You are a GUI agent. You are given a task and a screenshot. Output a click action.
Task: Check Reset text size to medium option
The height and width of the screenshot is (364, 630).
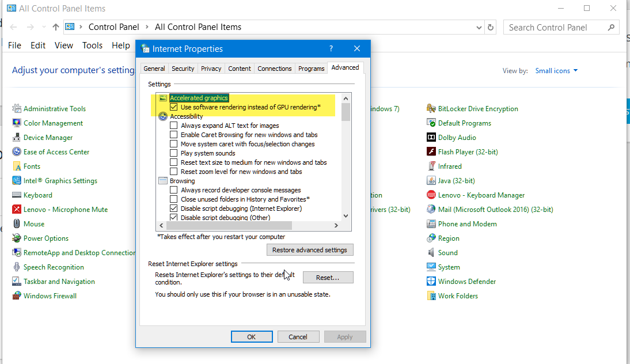173,162
